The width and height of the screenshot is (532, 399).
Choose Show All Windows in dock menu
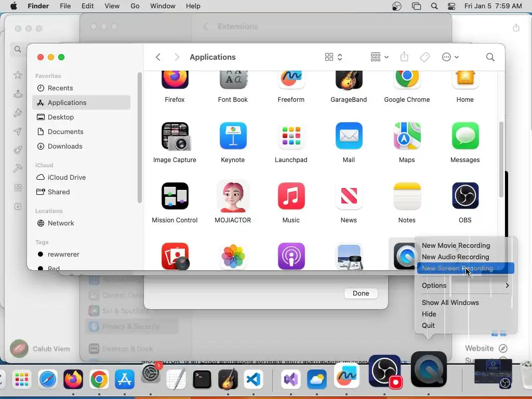(450, 302)
